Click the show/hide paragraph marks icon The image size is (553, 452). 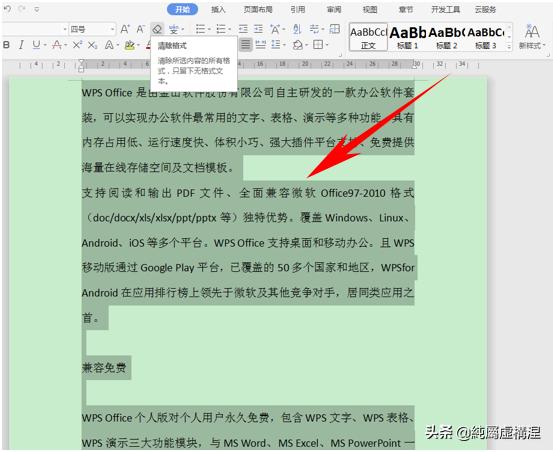[x=314, y=29]
